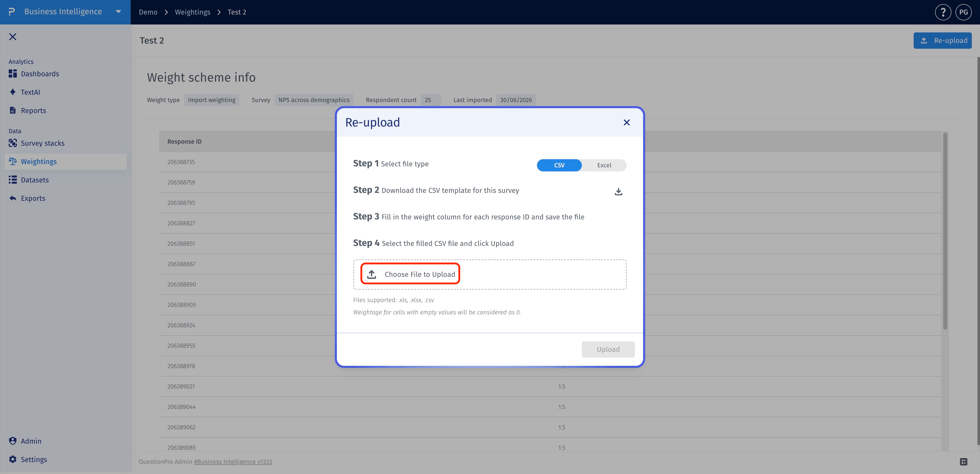Image resolution: width=980 pixels, height=474 pixels.
Task: Open Dashboards menu item
Action: 40,74
